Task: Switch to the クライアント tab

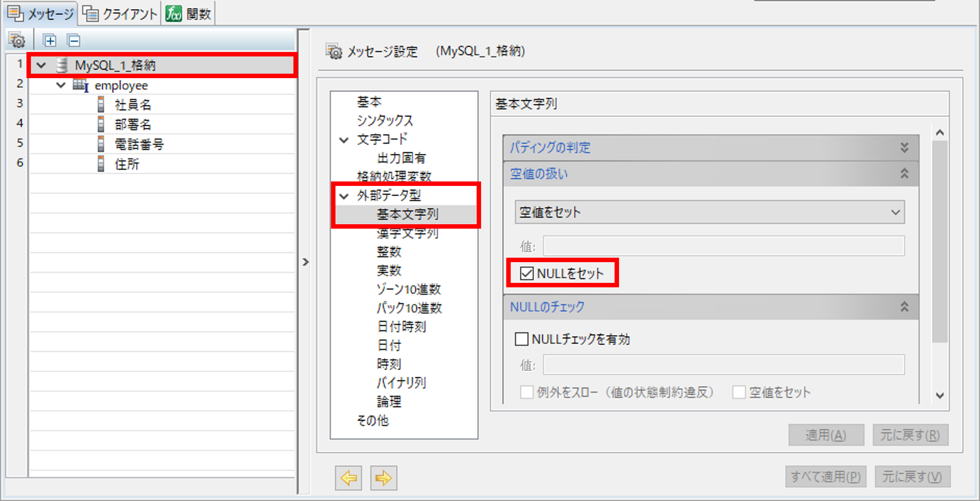Action: [x=120, y=14]
